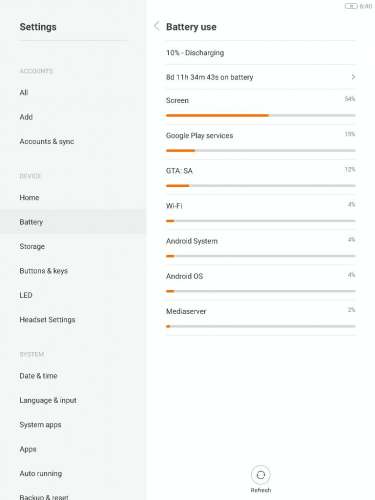Open Headset Settings
This screenshot has height=500, width=375.
[47, 320]
